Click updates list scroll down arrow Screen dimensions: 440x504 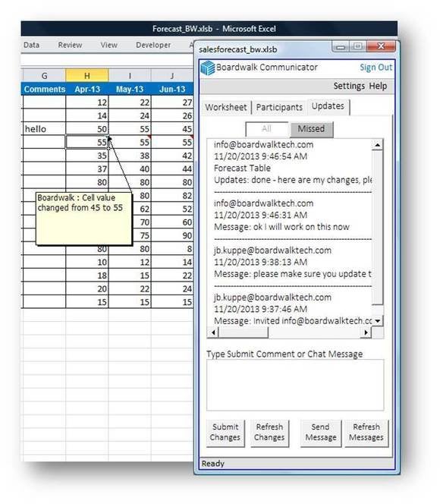pyautogui.click(x=378, y=320)
